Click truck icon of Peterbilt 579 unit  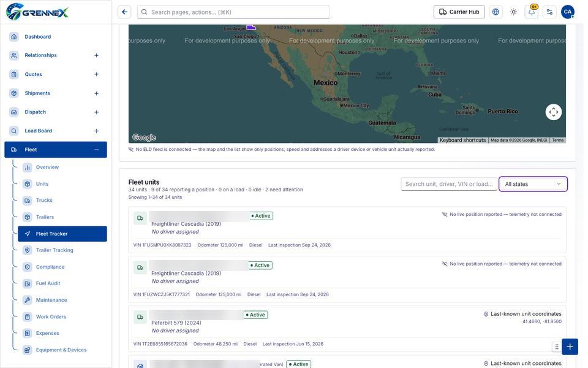pos(140,317)
